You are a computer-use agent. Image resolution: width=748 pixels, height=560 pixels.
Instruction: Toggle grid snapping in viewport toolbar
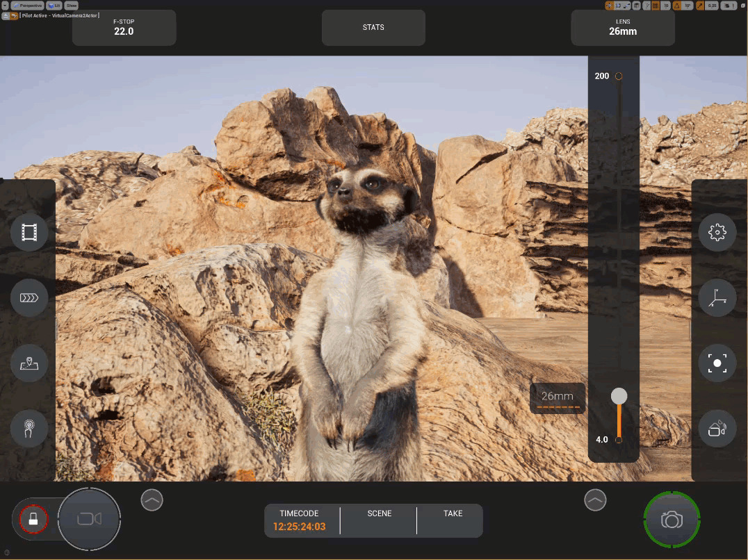pos(656,6)
